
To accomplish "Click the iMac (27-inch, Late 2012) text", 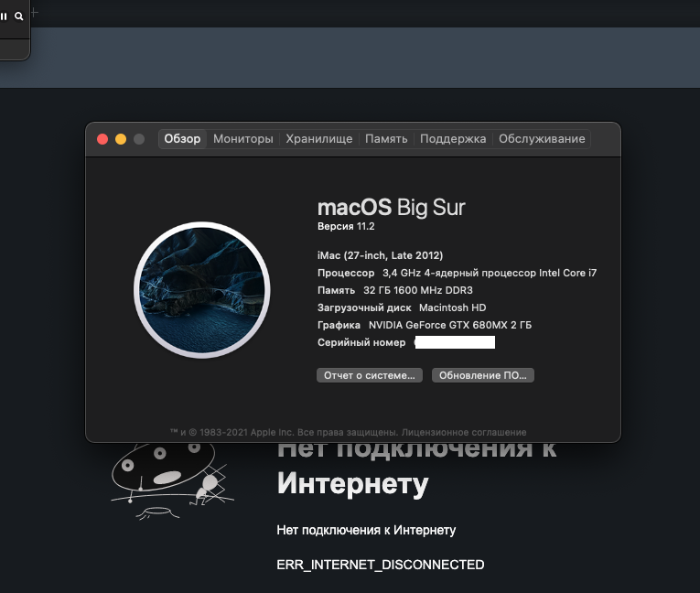I will (381, 255).
